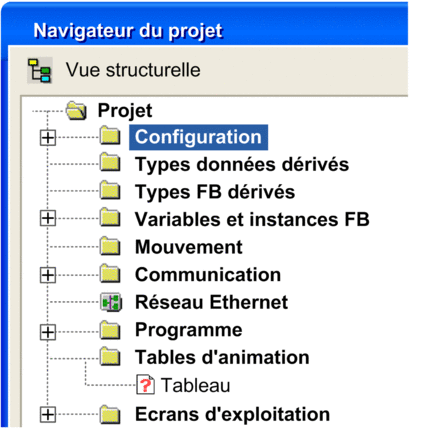This screenshot has height=436, width=421.
Task: Click the Tableau question-mark document icon
Action: 145,385
